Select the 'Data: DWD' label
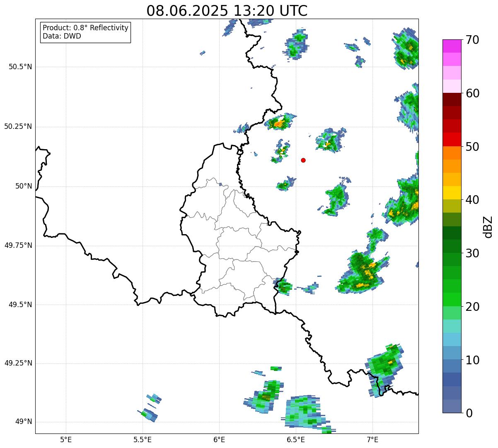The image size is (498, 448). click(x=62, y=36)
